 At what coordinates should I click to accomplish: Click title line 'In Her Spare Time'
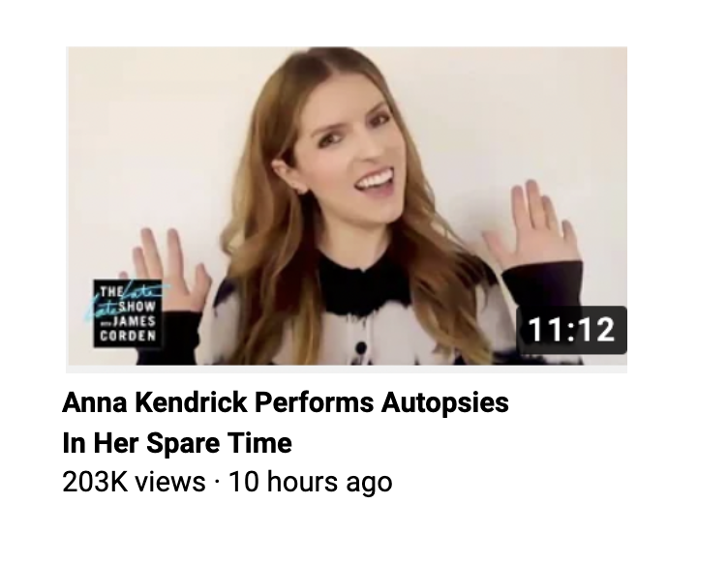177,443
